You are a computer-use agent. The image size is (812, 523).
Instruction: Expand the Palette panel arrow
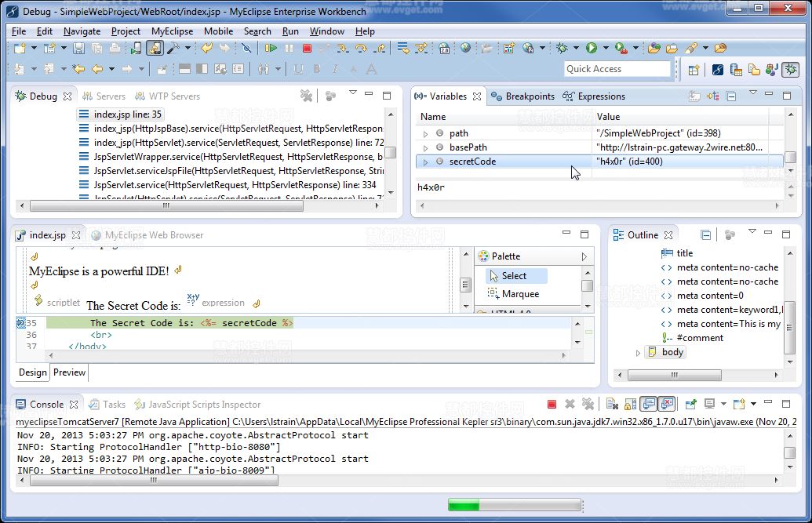coord(584,256)
